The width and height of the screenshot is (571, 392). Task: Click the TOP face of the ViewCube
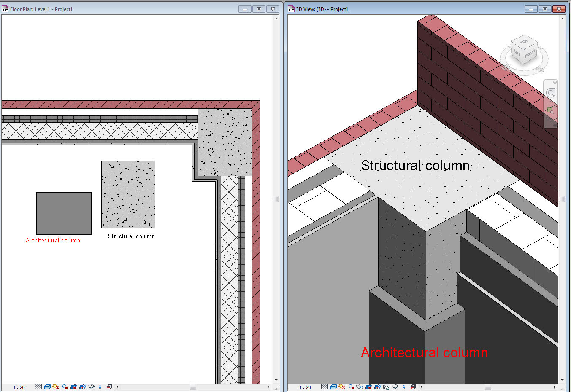[524, 42]
